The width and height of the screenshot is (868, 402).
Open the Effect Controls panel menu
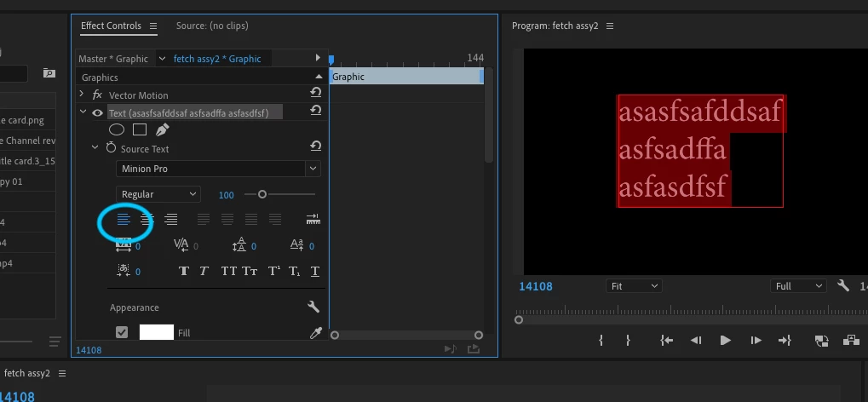click(x=153, y=26)
